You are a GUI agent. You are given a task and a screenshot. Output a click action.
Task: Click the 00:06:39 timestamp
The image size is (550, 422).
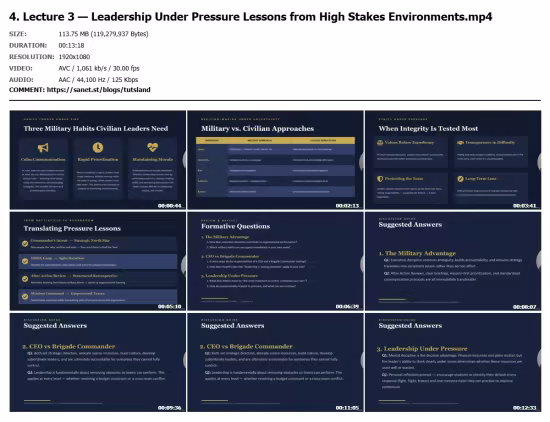(x=347, y=307)
